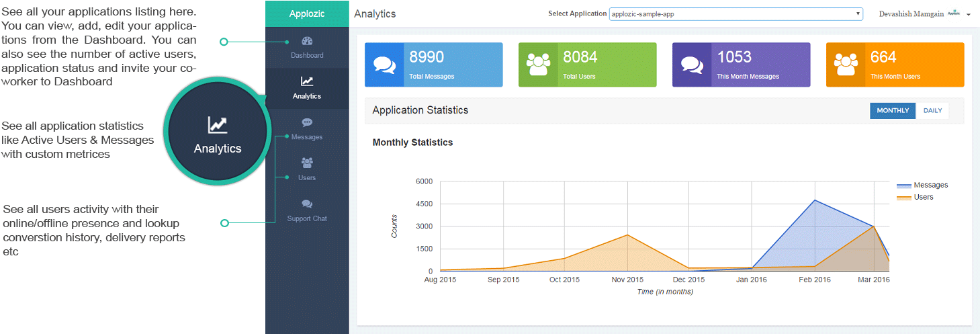Expand the user account menu caret
980x334 pixels.
[969, 14]
